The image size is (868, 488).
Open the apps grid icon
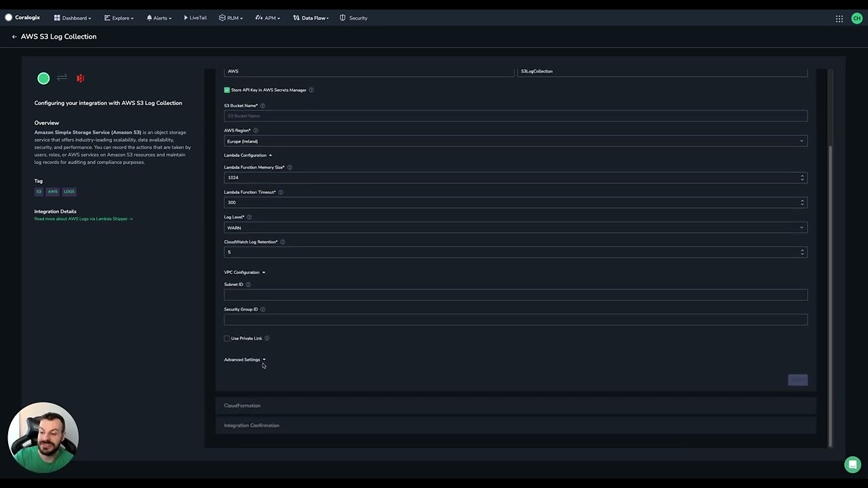(840, 19)
